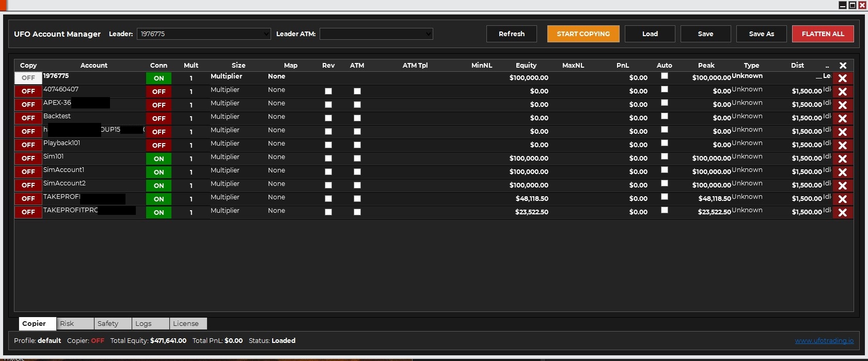Click the Load button
The width and height of the screenshot is (868, 361).
pos(650,34)
